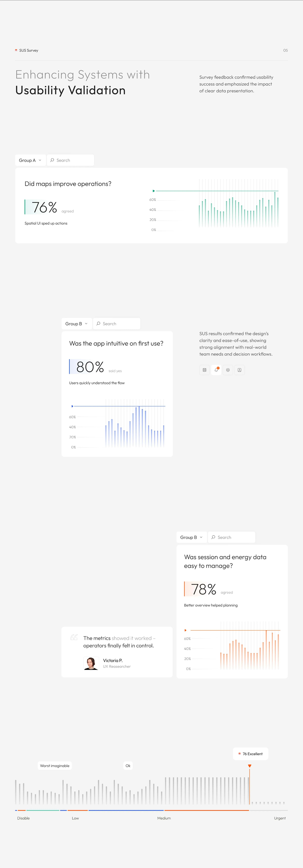Click the green play marker in maps chart
The image size is (303, 868).
click(x=154, y=191)
